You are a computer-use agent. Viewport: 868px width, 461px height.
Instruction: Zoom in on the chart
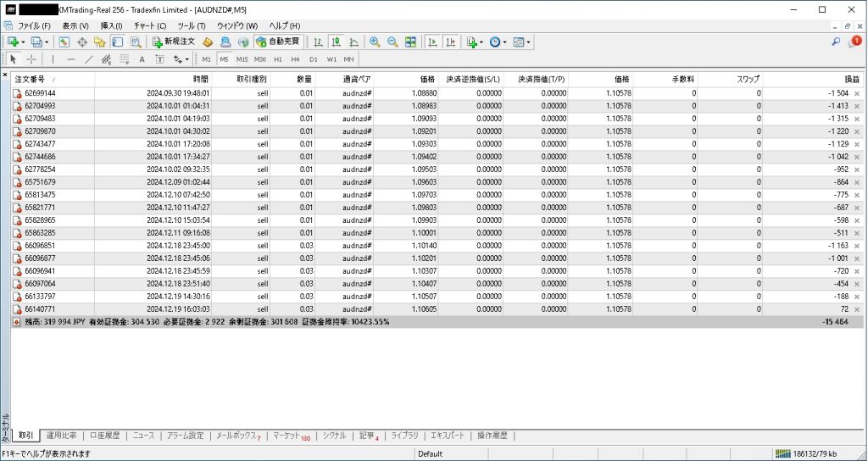pos(374,42)
